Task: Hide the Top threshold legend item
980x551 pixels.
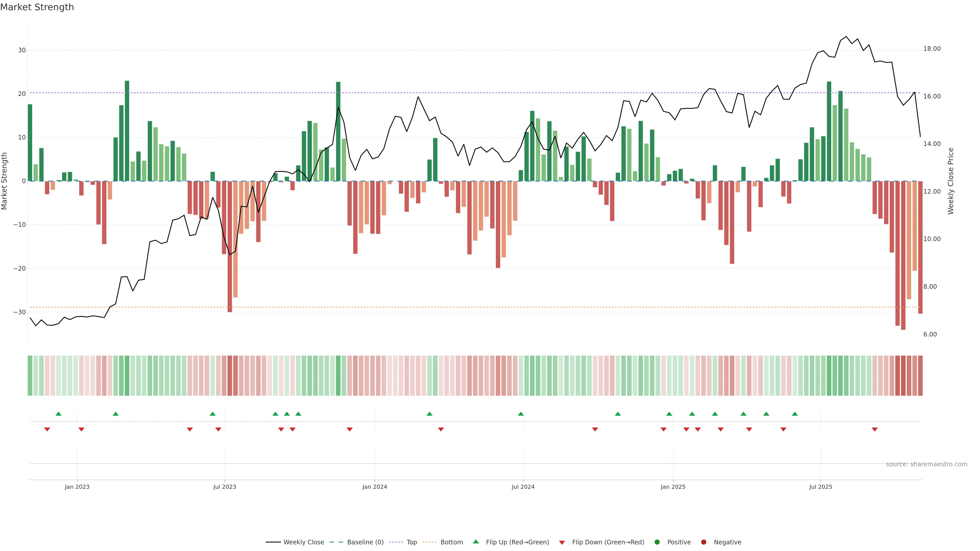Action: coord(411,542)
